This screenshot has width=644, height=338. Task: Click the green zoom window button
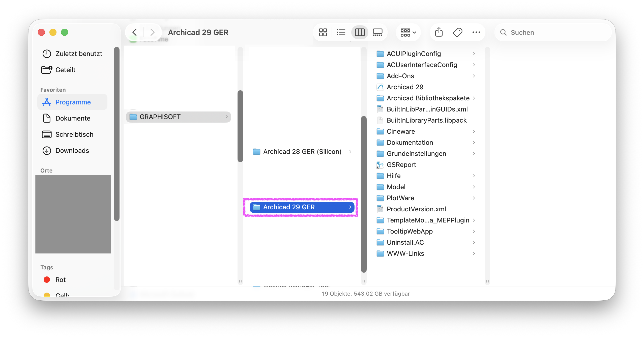click(x=65, y=32)
